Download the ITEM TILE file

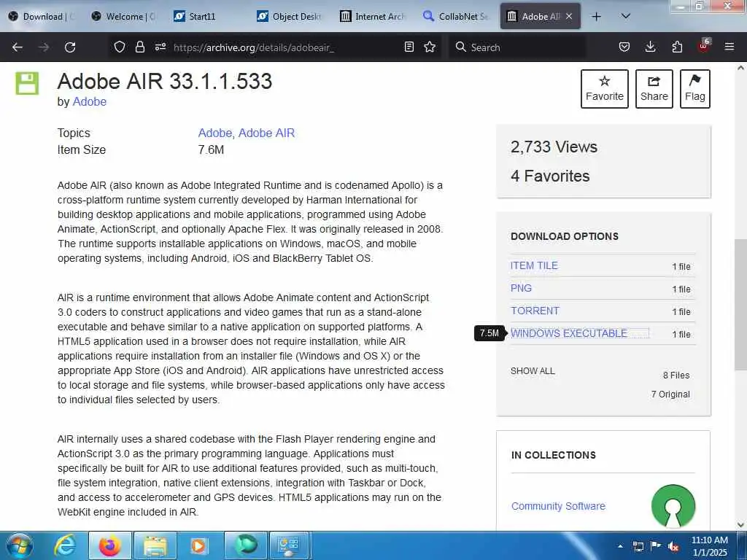(534, 265)
